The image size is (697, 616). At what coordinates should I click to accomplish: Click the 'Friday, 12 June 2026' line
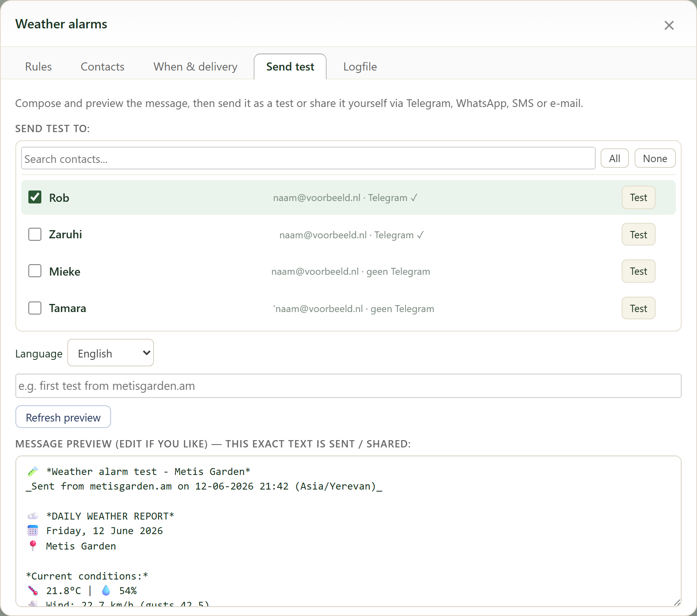(x=105, y=531)
